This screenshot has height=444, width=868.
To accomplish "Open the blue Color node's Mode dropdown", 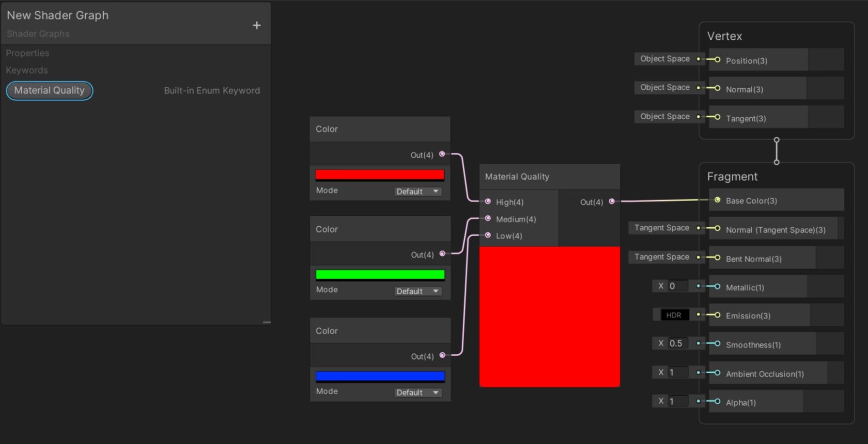I will (418, 392).
